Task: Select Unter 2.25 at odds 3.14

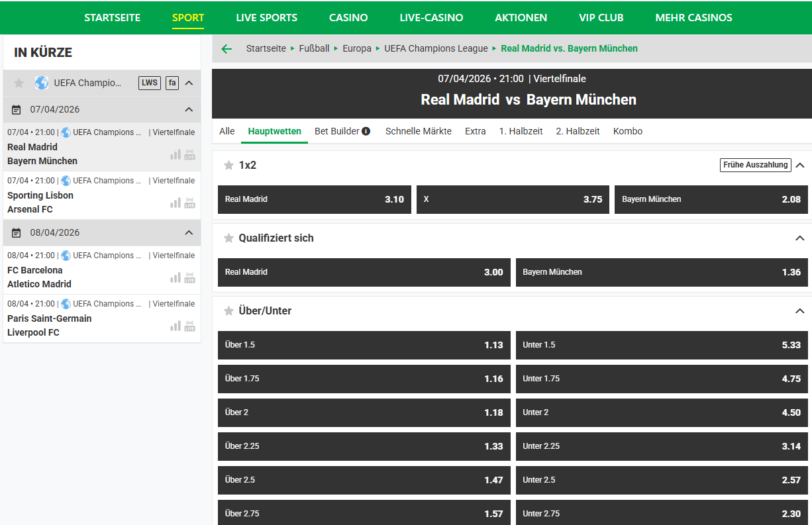Action: coord(662,446)
